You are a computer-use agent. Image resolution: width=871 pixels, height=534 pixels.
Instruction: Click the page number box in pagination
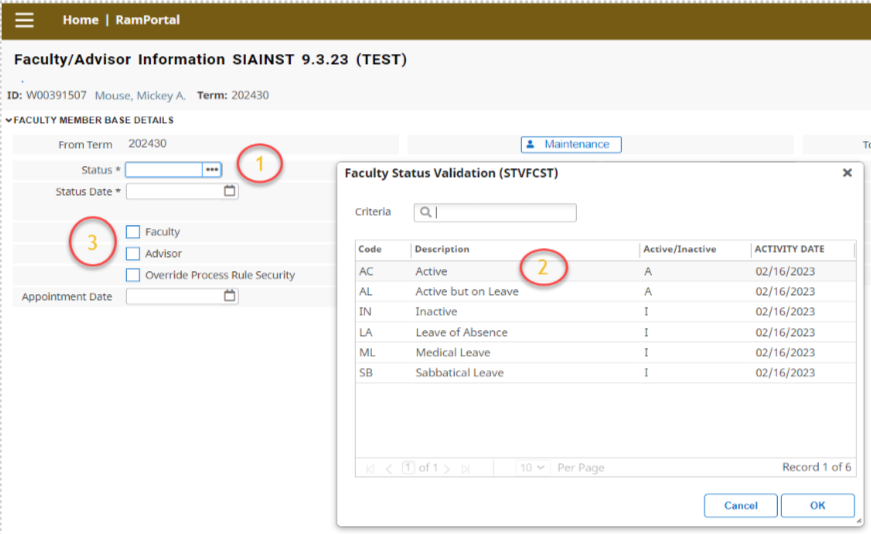coord(408,467)
